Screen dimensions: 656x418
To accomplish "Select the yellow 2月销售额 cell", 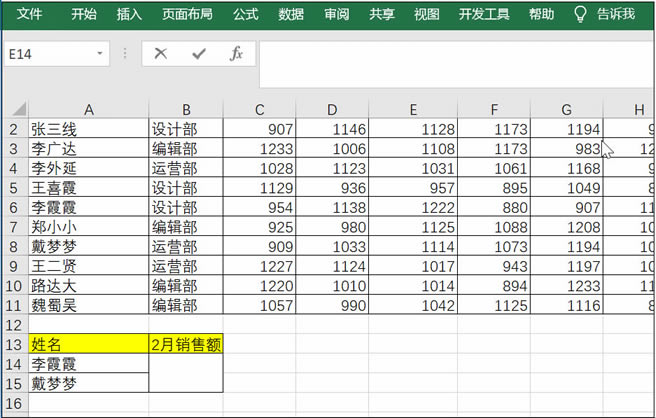I will point(185,345).
